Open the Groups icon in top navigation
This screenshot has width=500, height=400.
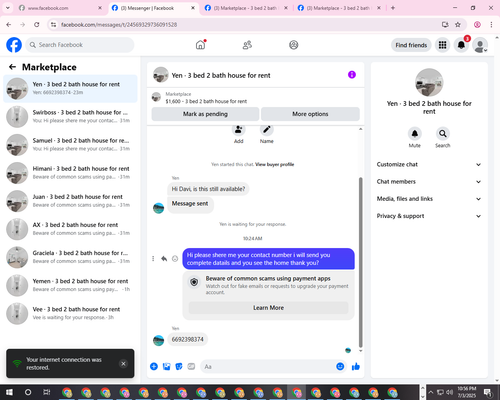tap(294, 45)
